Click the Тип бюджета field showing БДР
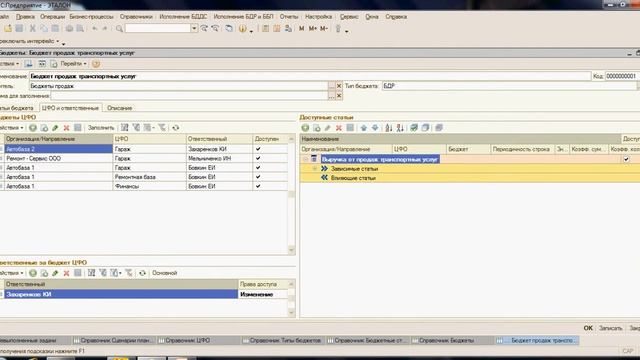 pyautogui.click(x=509, y=86)
